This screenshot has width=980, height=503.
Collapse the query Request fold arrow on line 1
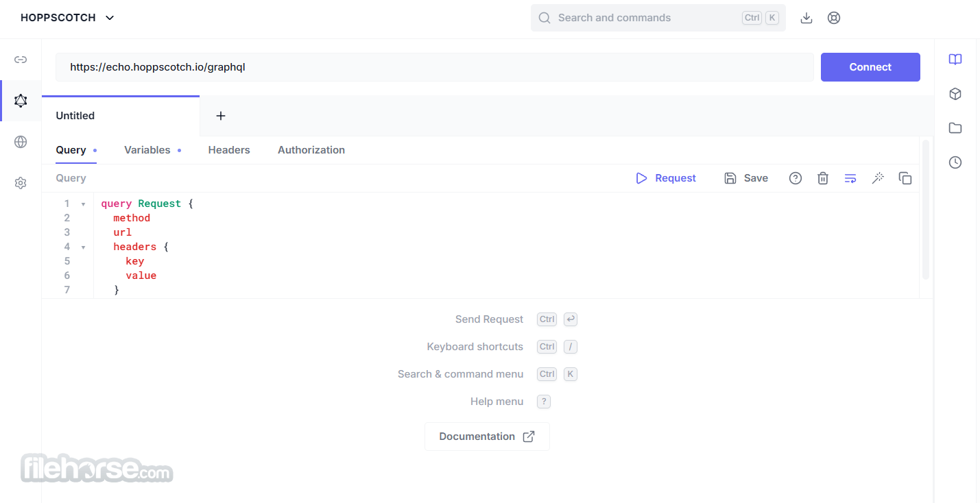click(x=83, y=204)
